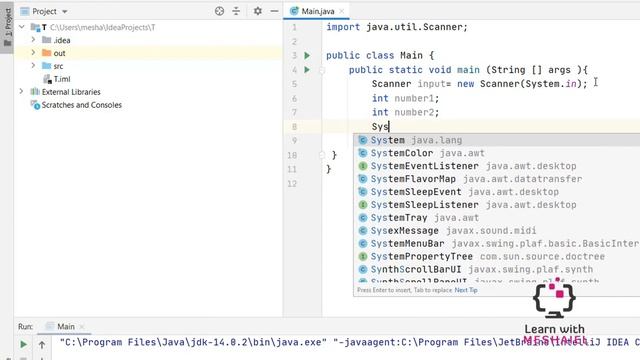Choose SystemMenuBar completion suggestion

point(496,244)
